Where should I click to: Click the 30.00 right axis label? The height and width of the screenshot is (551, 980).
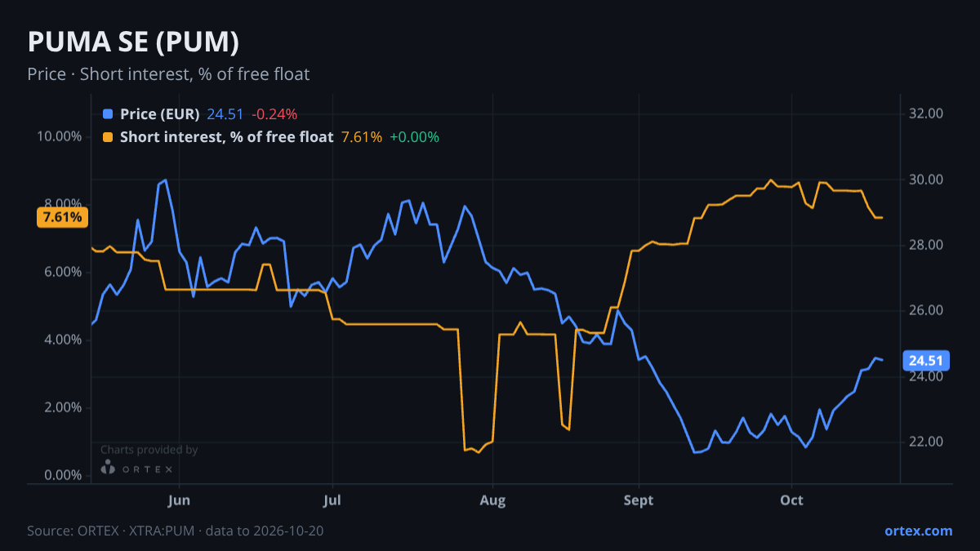[x=927, y=180]
